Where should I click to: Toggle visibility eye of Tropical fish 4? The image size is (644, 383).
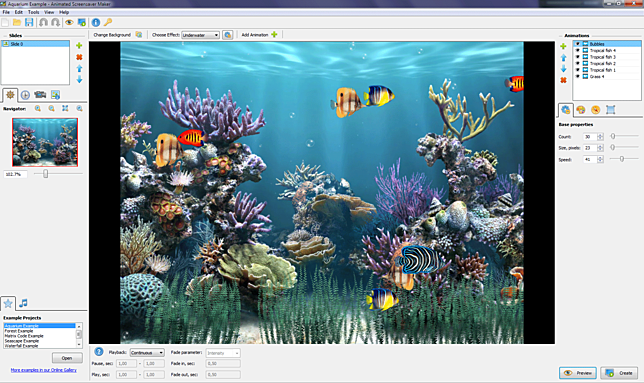tap(577, 50)
